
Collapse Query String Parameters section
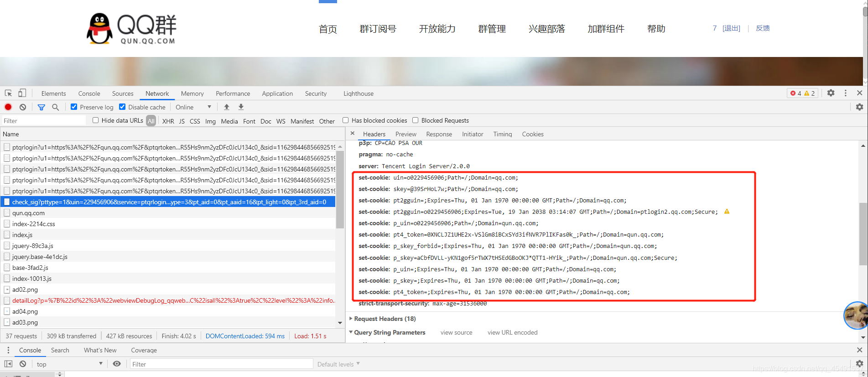(387, 332)
